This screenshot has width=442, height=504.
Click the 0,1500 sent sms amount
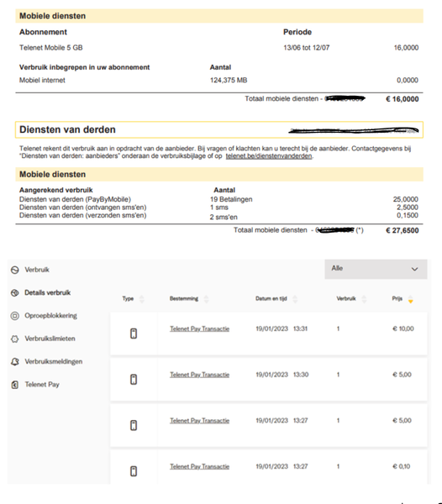point(408,215)
